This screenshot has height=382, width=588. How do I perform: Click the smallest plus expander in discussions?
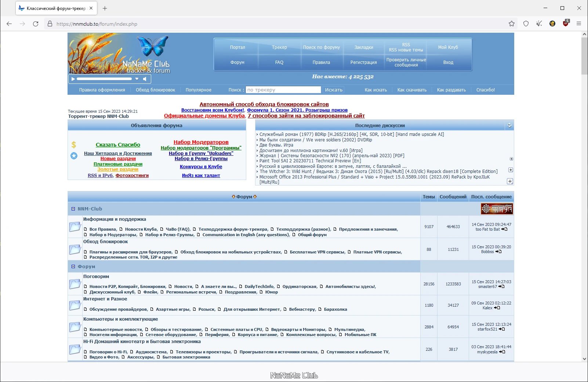pos(511,159)
